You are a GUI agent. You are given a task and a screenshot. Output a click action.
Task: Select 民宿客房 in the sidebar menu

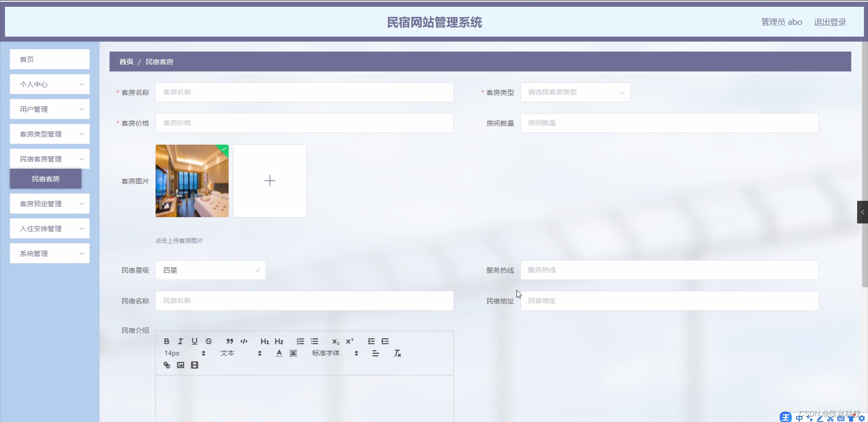click(x=46, y=179)
